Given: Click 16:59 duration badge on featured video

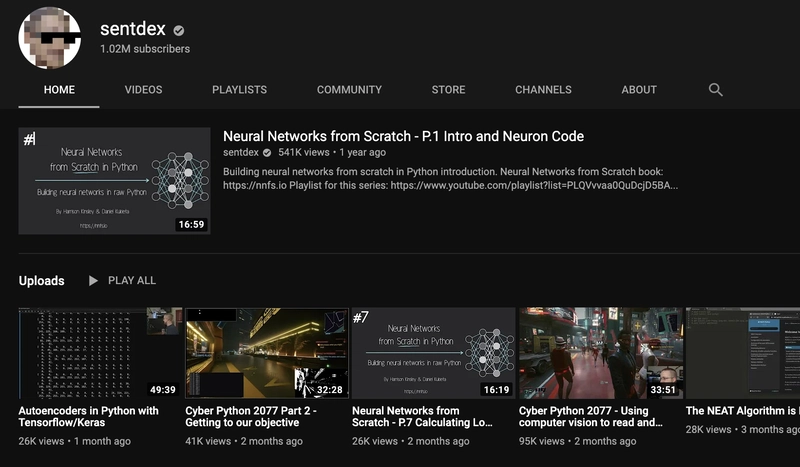Looking at the screenshot, I should coord(191,224).
